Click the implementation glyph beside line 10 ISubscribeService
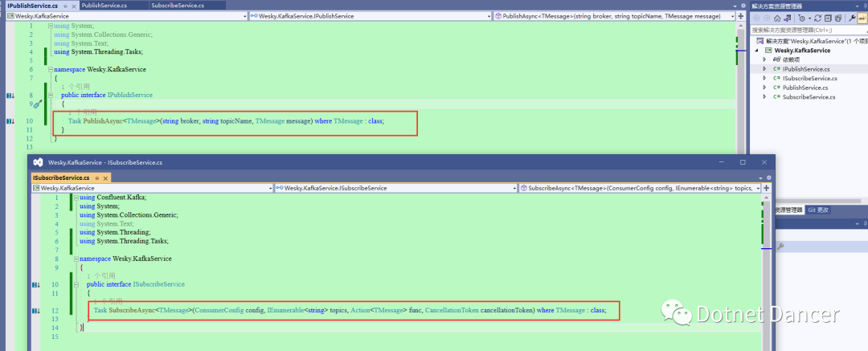 (x=36, y=284)
